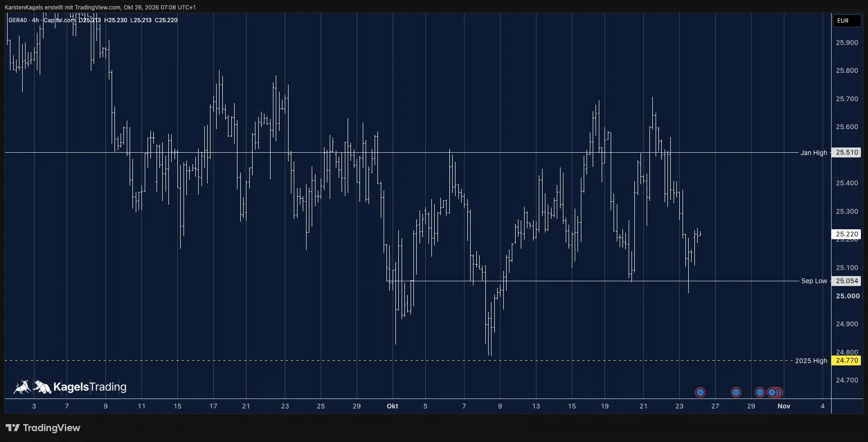Click the 24.700 price axis label
868x442 pixels.
847,380
